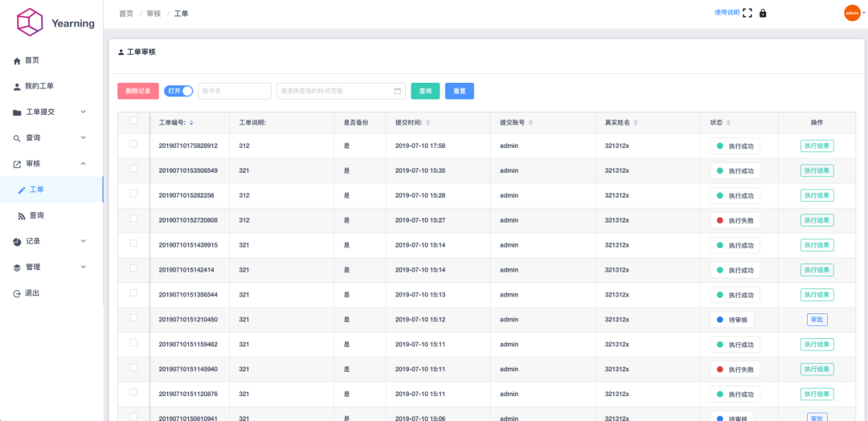Check the box for order 20190710175828912
The width and height of the screenshot is (868, 421).
133,144
